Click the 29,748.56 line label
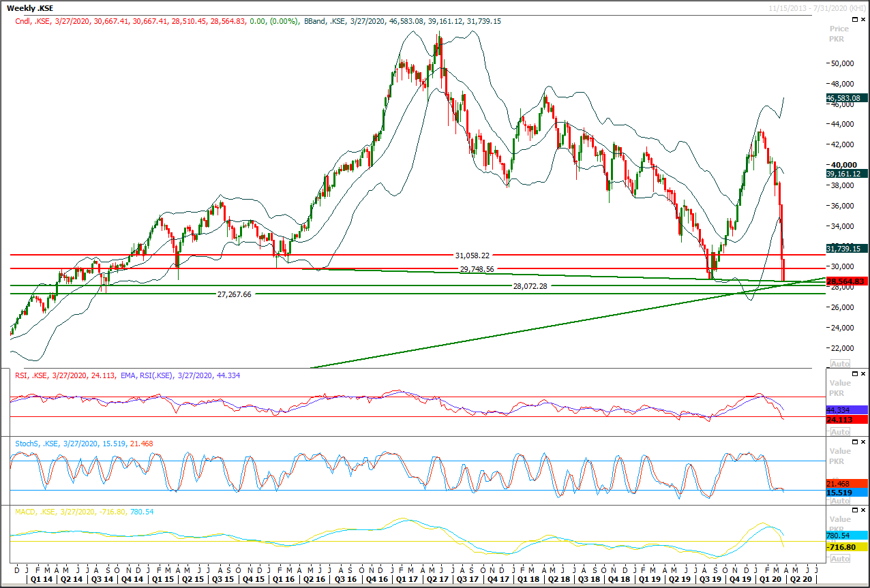This screenshot has width=870, height=588. 477,270
